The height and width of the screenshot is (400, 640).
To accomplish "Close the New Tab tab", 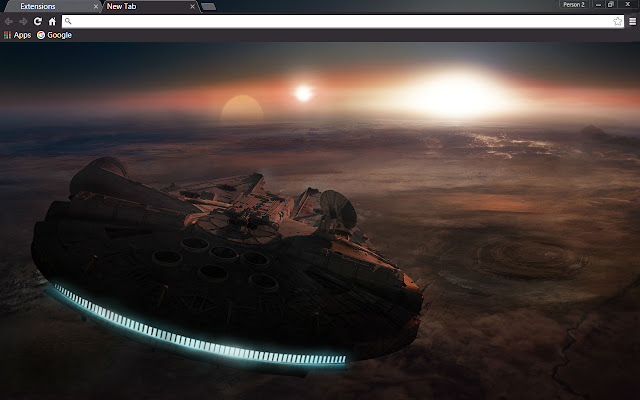I will (192, 7).
